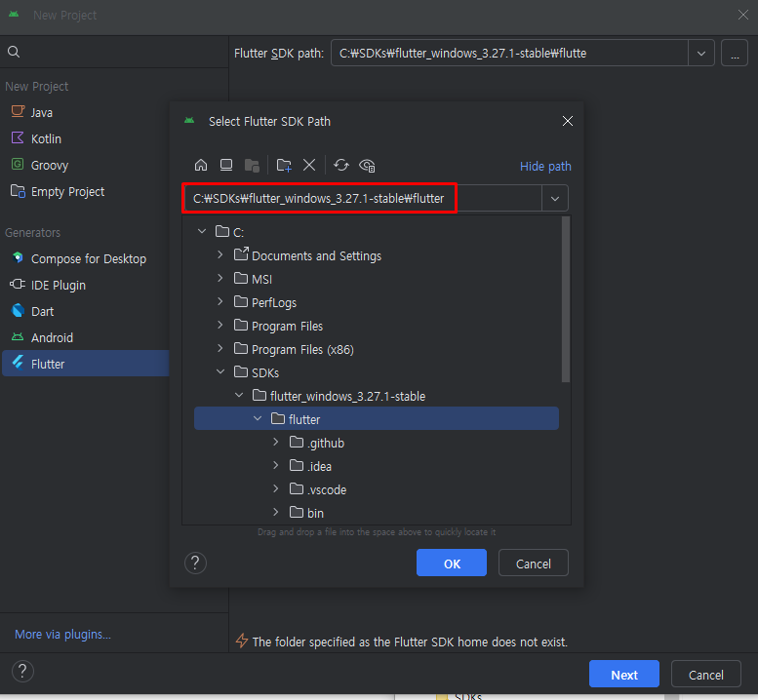Select the PerfLogs folder row
Screen dimensions: 758x700
coord(377,302)
